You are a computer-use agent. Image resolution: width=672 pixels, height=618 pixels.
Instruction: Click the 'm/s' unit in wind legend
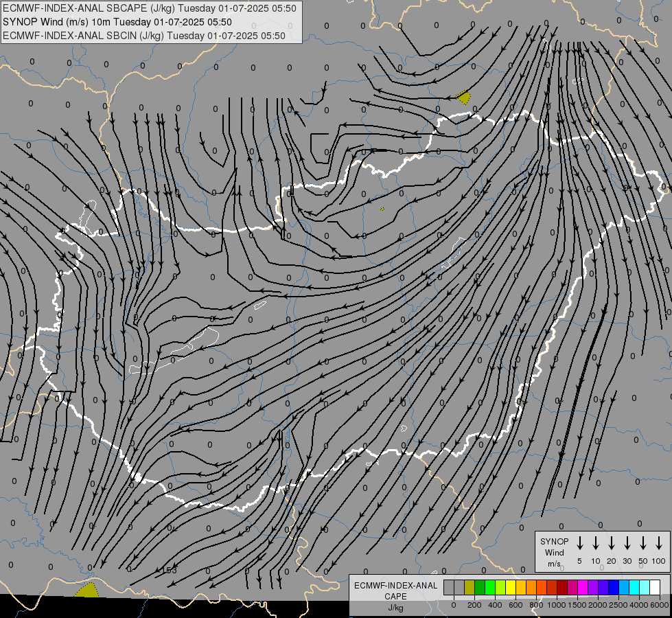554,564
